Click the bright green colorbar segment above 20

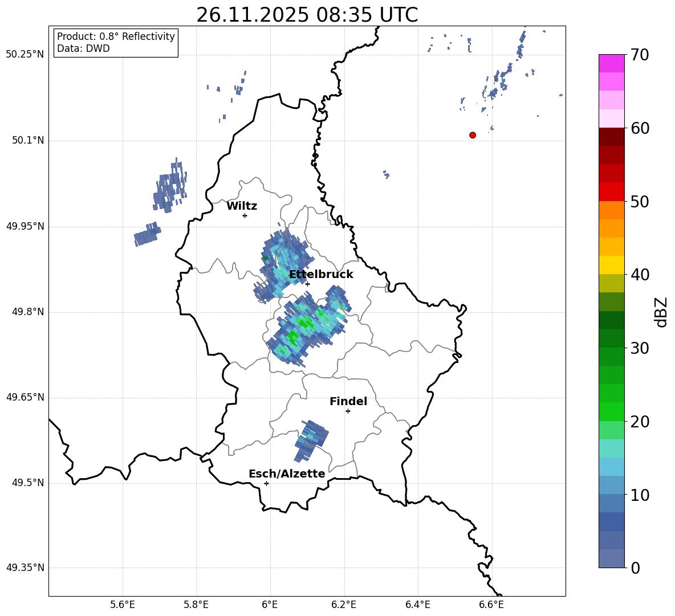[x=612, y=411]
